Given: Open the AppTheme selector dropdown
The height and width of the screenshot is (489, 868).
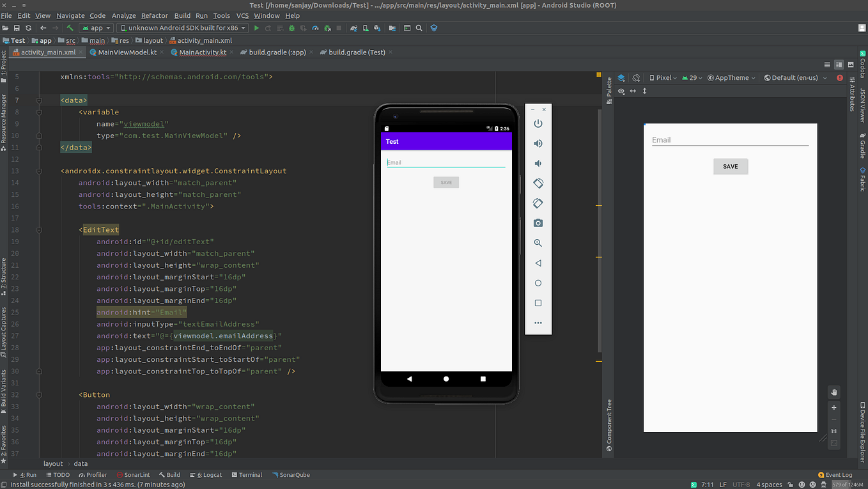Looking at the screenshot, I should [x=731, y=78].
